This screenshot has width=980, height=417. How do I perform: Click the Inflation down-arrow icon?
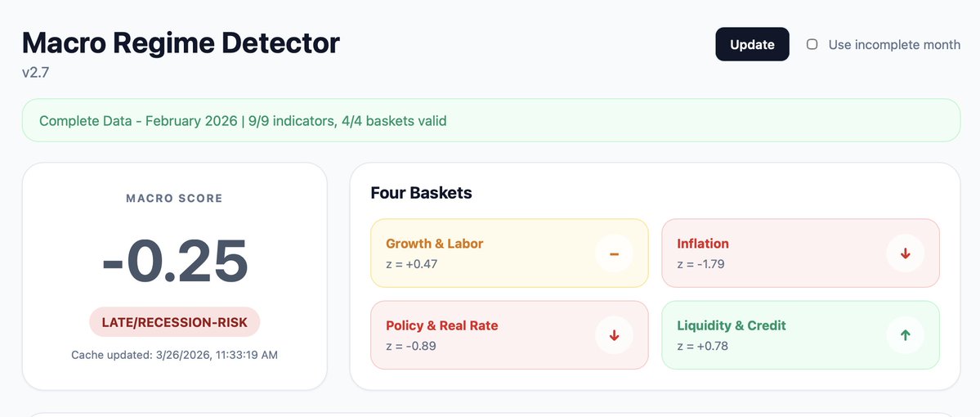click(x=905, y=253)
